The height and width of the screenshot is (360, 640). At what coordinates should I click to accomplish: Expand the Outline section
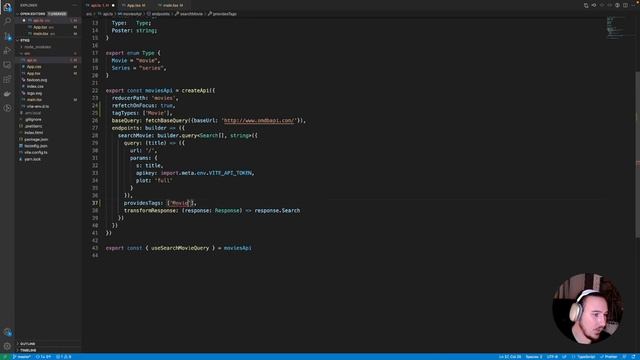(27, 344)
